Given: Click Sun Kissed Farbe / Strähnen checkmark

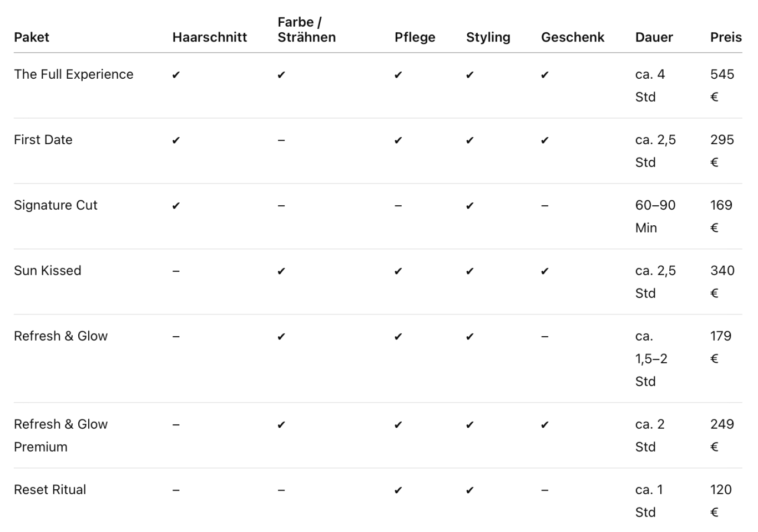Looking at the screenshot, I should [x=281, y=271].
